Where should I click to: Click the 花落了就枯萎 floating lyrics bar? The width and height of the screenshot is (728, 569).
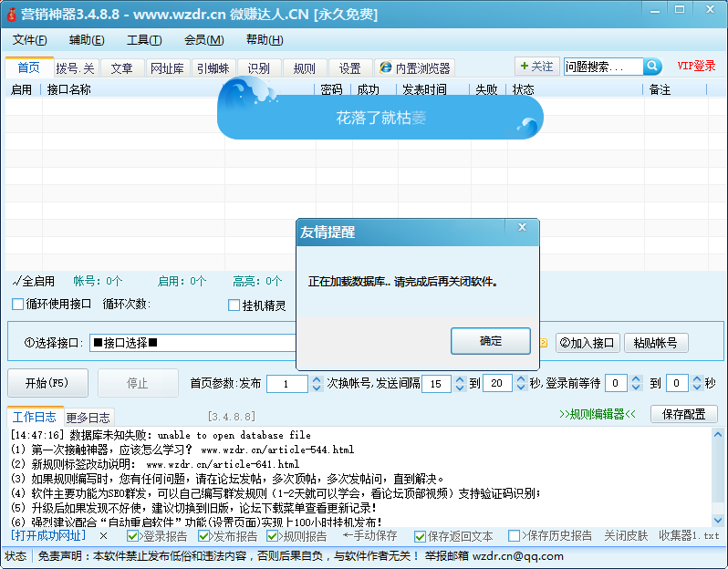click(x=380, y=118)
